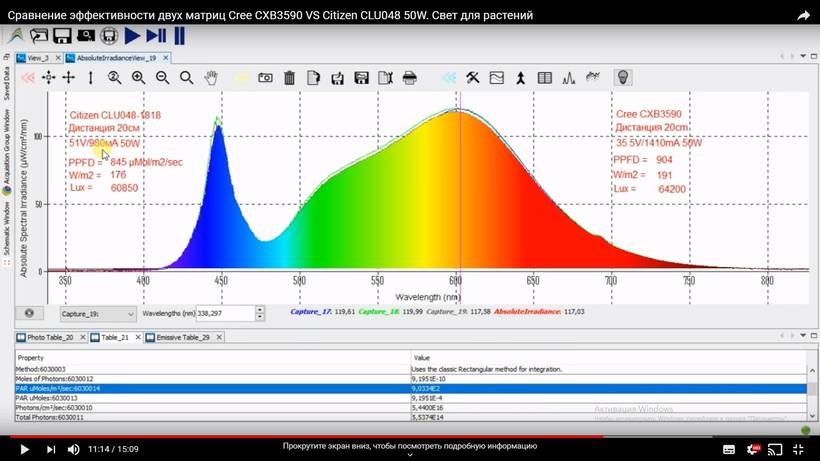Select the hand pan tool
This screenshot has height=461, width=820.
pos(211,78)
